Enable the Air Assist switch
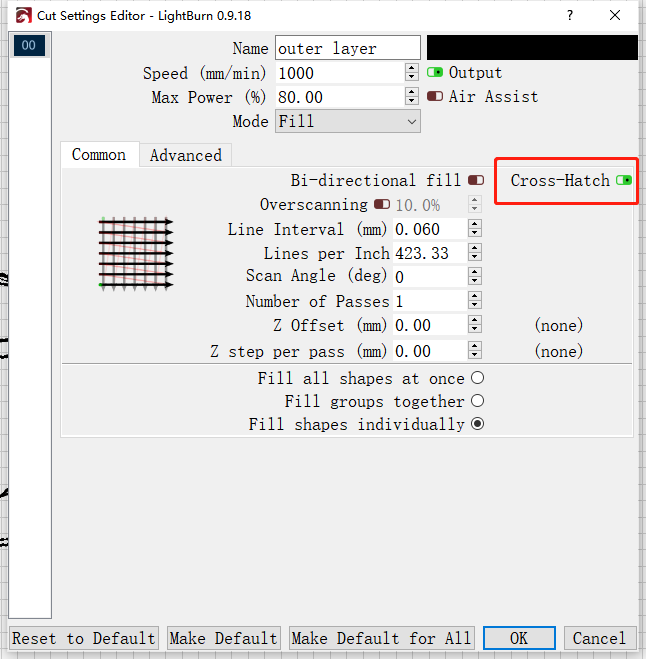646x659 pixels. 435,96
